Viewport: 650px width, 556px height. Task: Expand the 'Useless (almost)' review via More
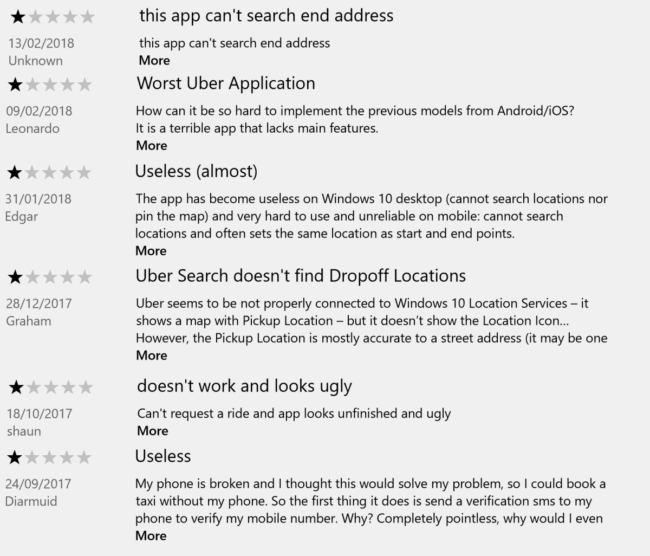click(x=151, y=251)
